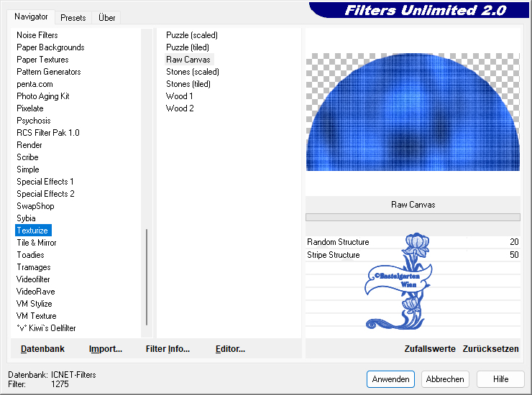Click the progress bar under Raw Canvas
The height and width of the screenshot is (395, 532).
point(413,217)
